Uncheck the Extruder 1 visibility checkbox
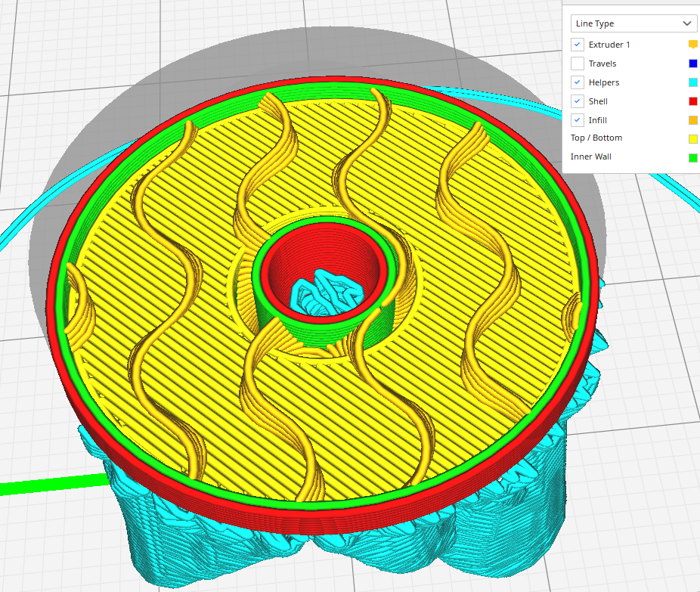 (577, 45)
